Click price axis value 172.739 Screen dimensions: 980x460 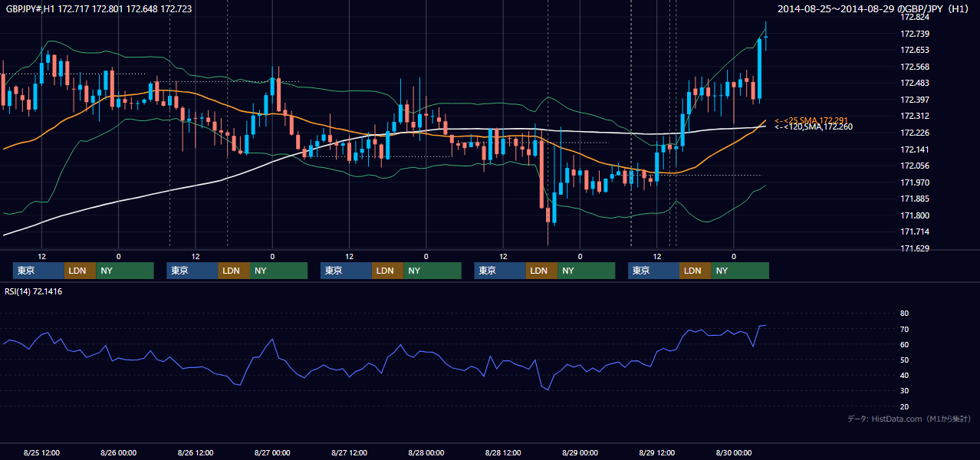click(x=915, y=34)
